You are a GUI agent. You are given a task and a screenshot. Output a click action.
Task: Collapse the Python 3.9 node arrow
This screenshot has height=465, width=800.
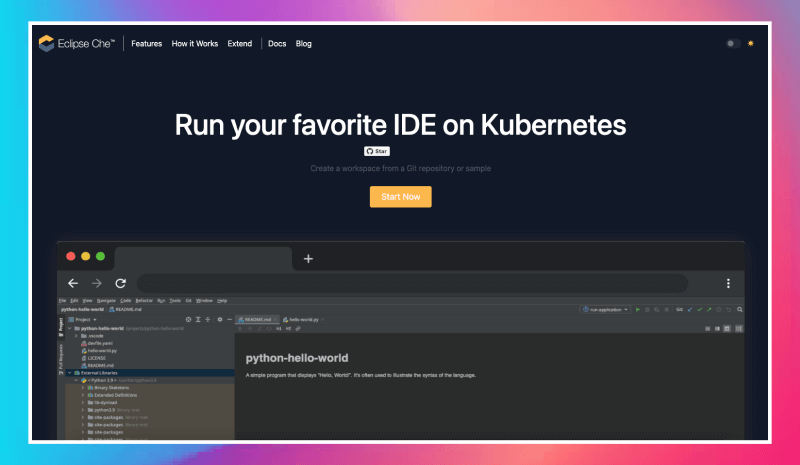[76, 380]
